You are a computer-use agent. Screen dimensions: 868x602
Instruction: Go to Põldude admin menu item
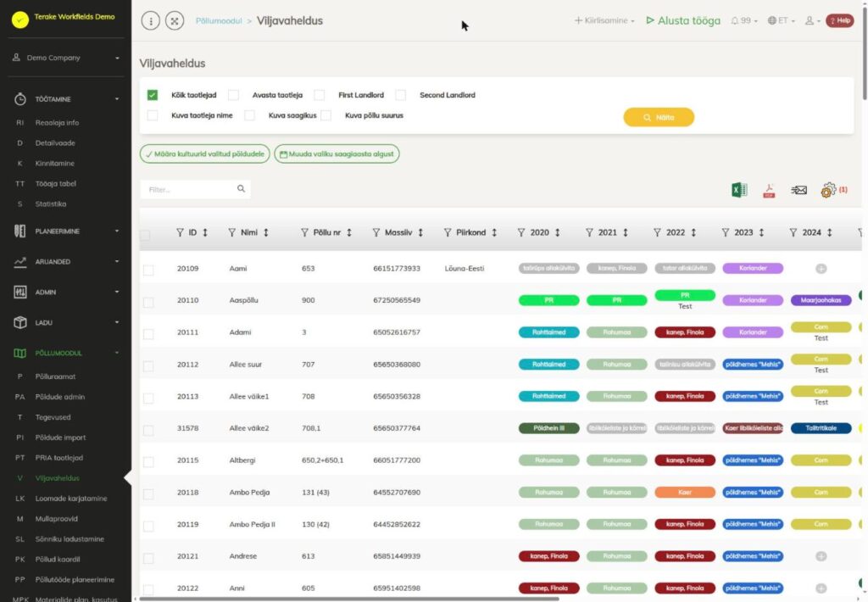(x=60, y=397)
